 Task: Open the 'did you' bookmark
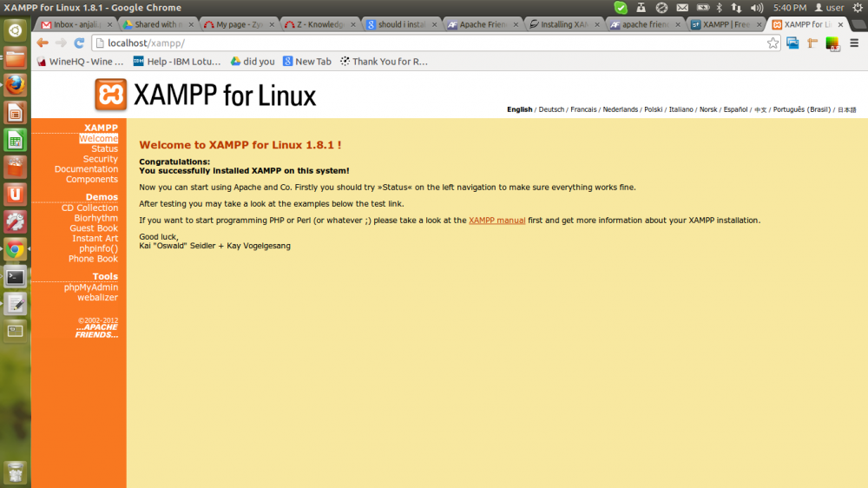(253, 62)
